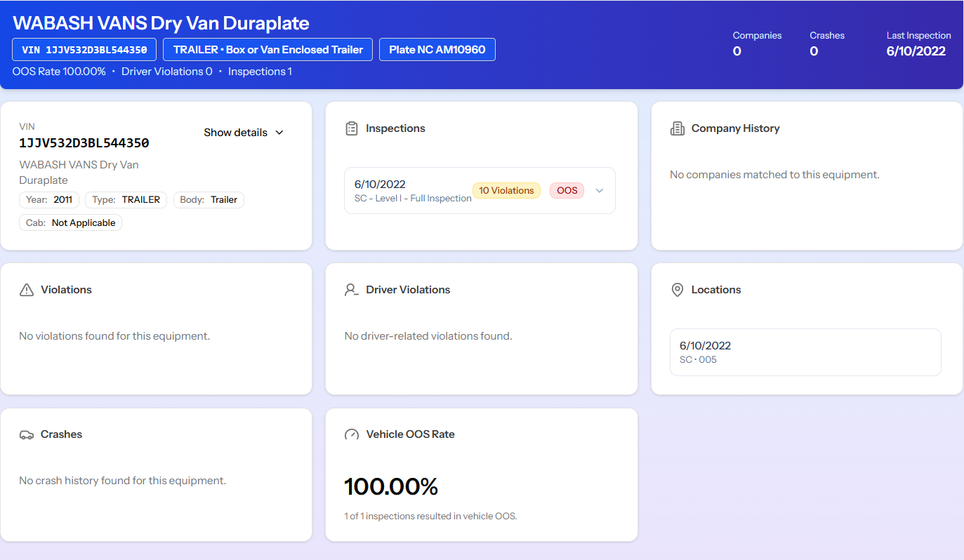Click the red OOS badge
Screen dimensions: 964x560
click(x=567, y=190)
